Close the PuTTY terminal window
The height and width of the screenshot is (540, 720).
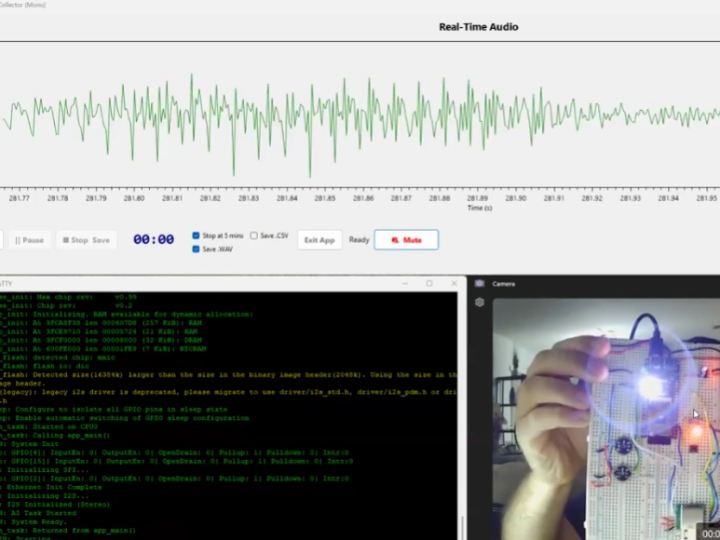tap(453, 284)
